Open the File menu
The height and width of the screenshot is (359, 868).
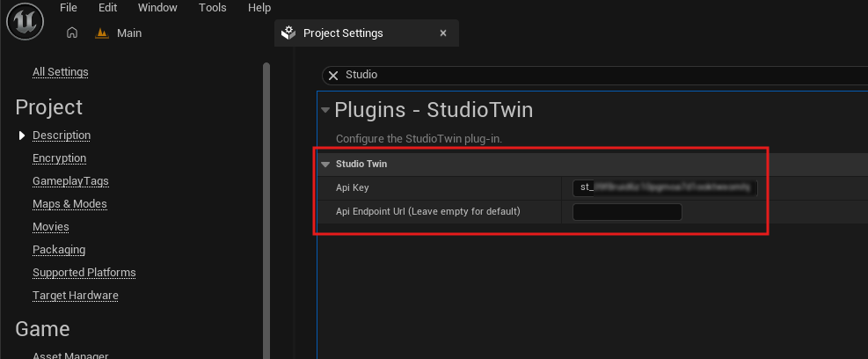(x=69, y=8)
